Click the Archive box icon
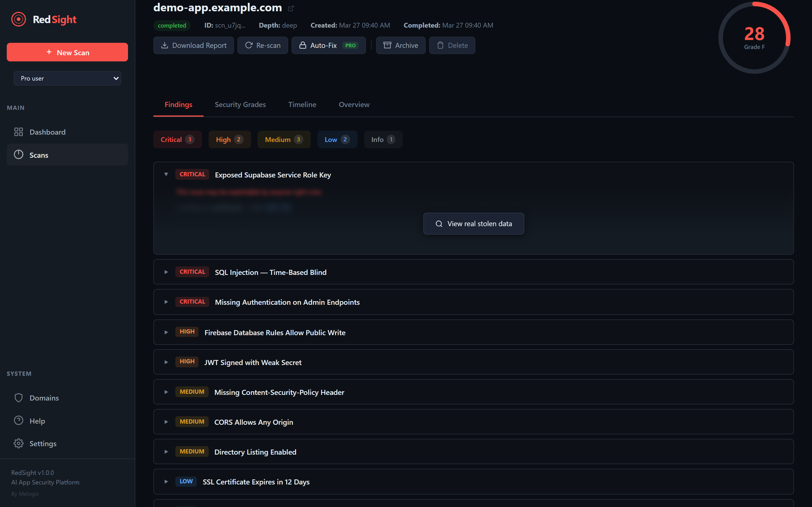The image size is (812, 507). click(x=387, y=45)
